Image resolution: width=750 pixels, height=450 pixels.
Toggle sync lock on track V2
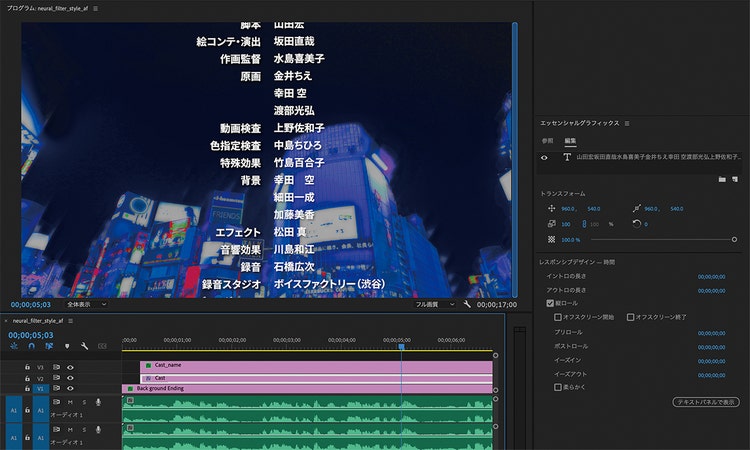(56, 378)
